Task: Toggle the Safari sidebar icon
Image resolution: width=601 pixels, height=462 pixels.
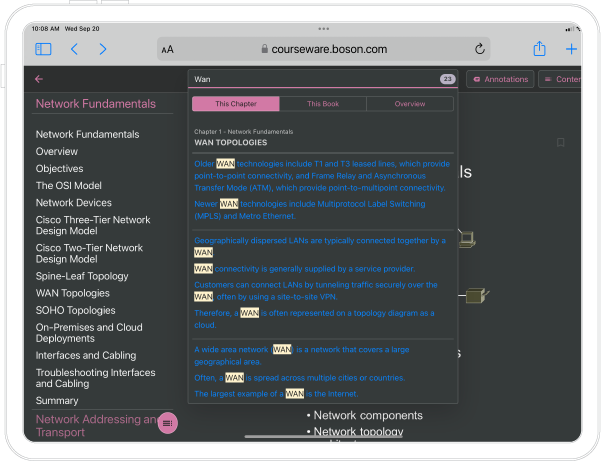Action: (x=43, y=49)
